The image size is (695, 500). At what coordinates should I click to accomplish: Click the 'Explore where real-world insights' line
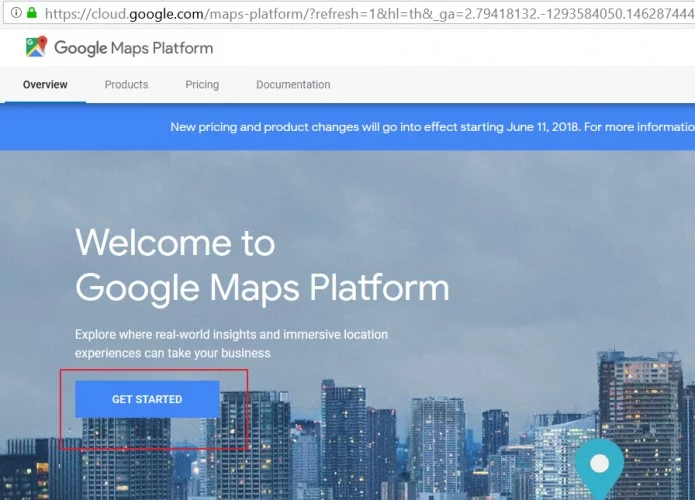point(231,334)
